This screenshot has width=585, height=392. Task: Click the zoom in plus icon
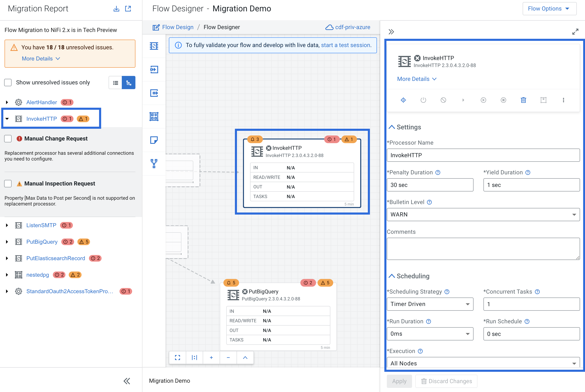point(211,358)
